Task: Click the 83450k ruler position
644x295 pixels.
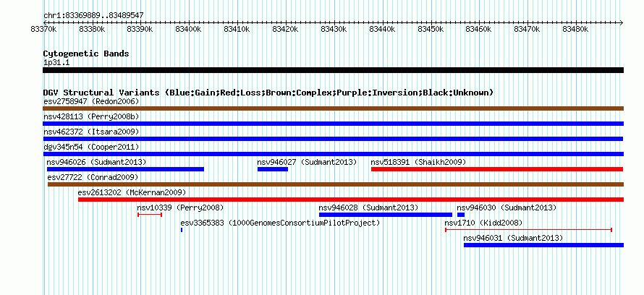Action: 431,29
